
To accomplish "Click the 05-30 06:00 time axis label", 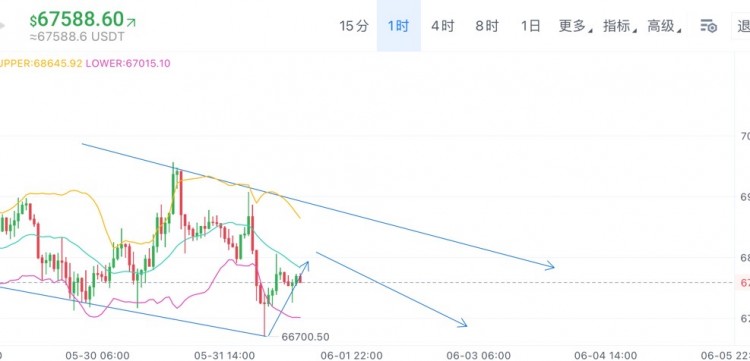I will [x=97, y=355].
